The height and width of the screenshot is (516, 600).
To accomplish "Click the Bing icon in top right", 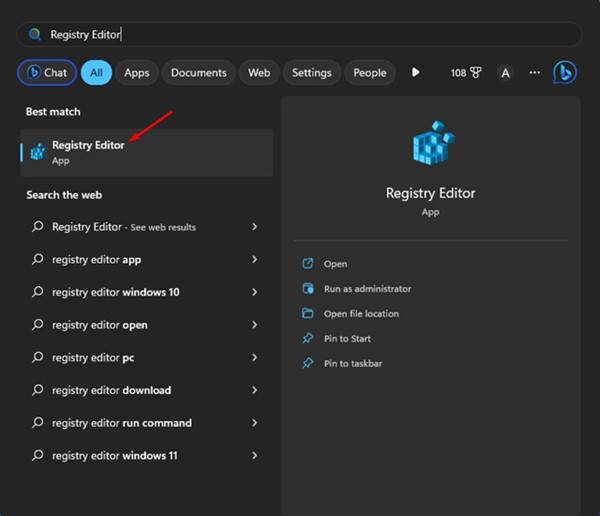I will 565,73.
